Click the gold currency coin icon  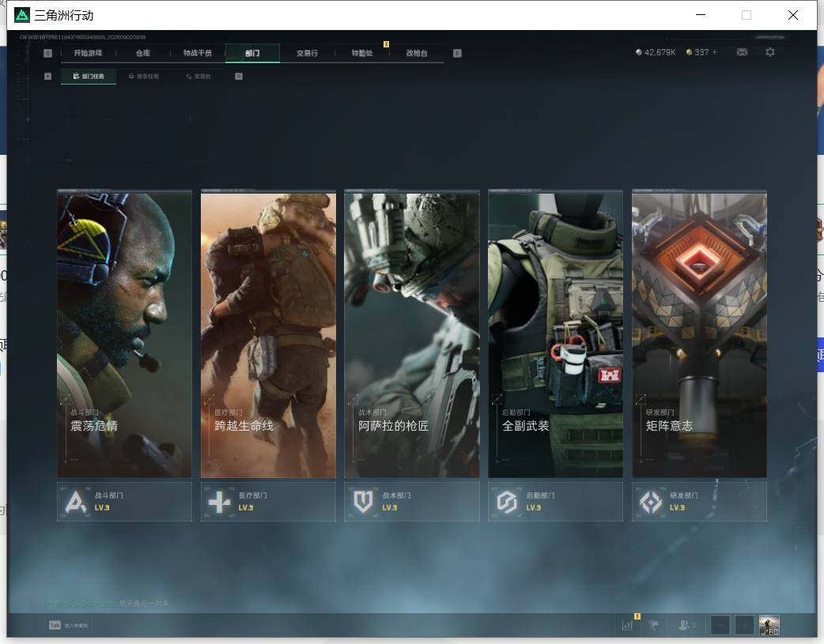pos(689,52)
